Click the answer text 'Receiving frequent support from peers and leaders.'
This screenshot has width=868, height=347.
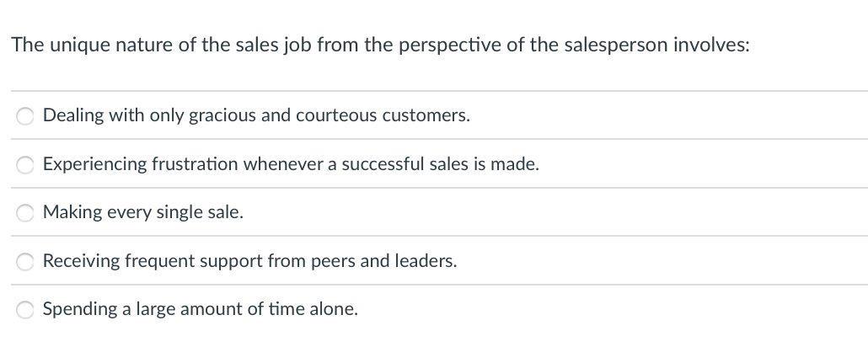249,261
